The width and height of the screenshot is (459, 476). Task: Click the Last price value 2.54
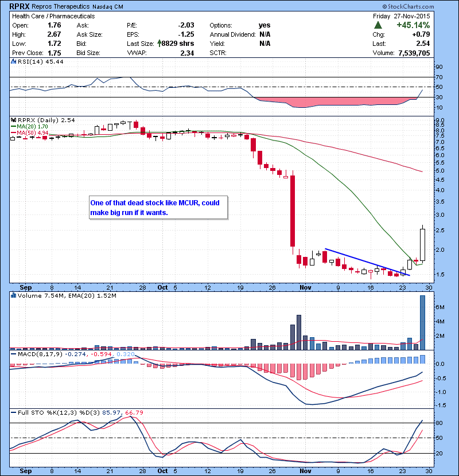pos(423,44)
